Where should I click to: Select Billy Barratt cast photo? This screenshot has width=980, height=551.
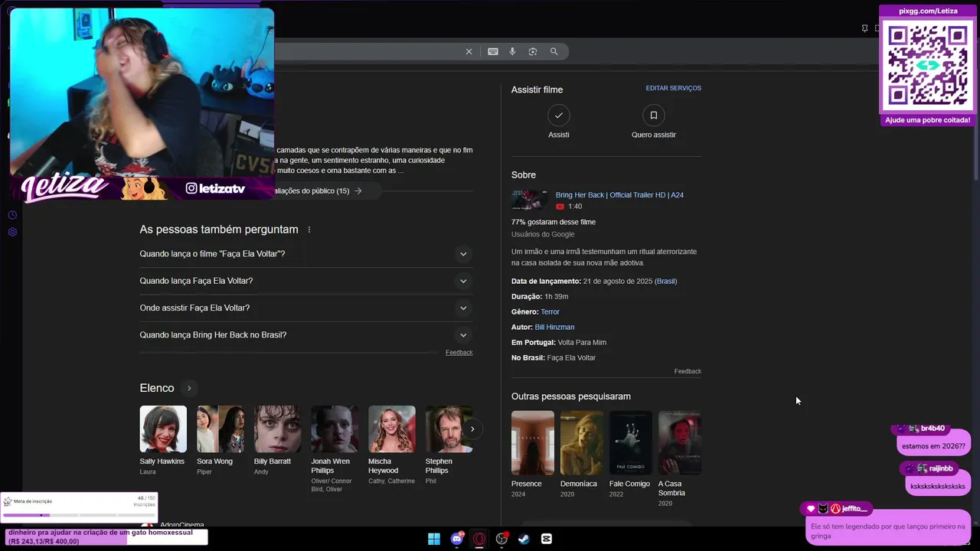pyautogui.click(x=277, y=429)
